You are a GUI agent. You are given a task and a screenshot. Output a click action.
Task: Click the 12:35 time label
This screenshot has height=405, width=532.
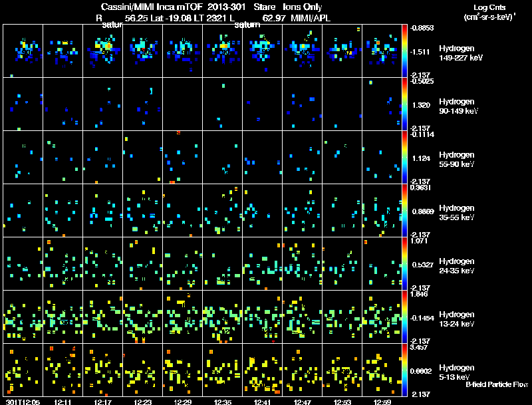[223, 402]
